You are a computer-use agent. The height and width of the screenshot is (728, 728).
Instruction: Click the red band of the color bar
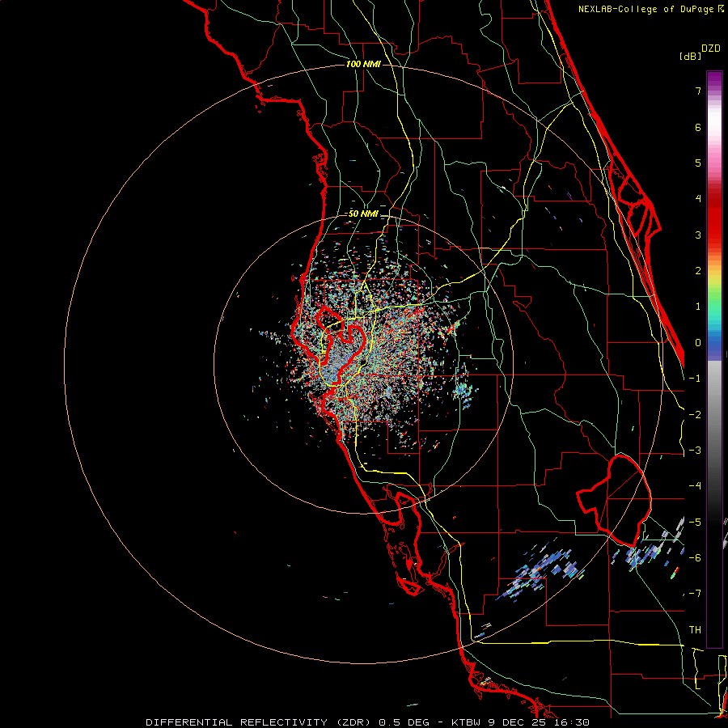point(714,218)
